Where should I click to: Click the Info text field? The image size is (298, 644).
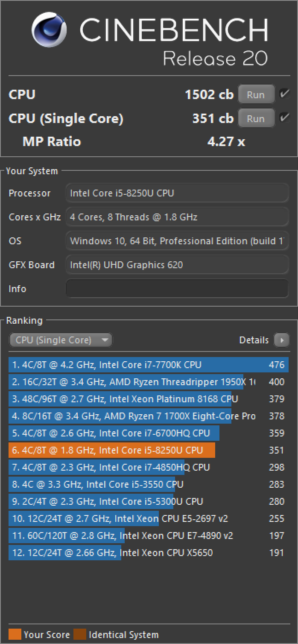(177, 289)
